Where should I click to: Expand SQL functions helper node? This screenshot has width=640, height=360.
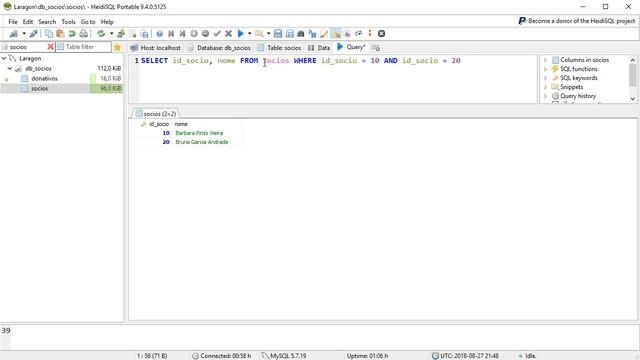pyautogui.click(x=545, y=69)
